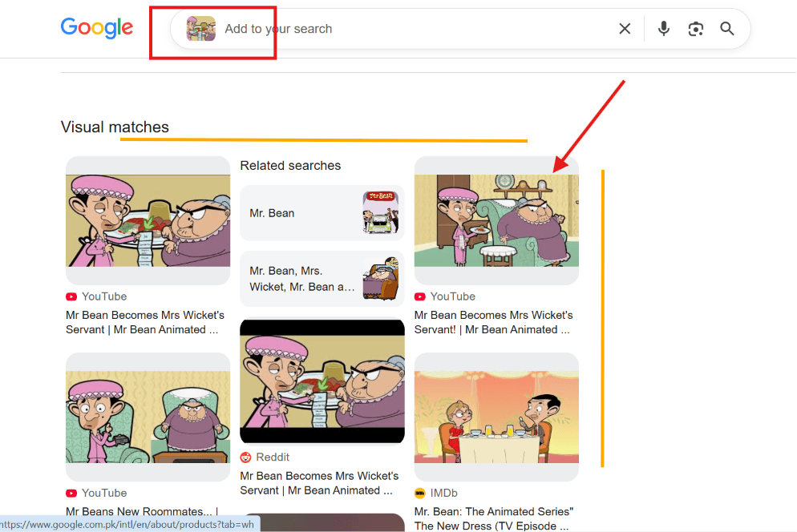Open Google Lens camera search icon
797x532 pixels.
click(695, 29)
